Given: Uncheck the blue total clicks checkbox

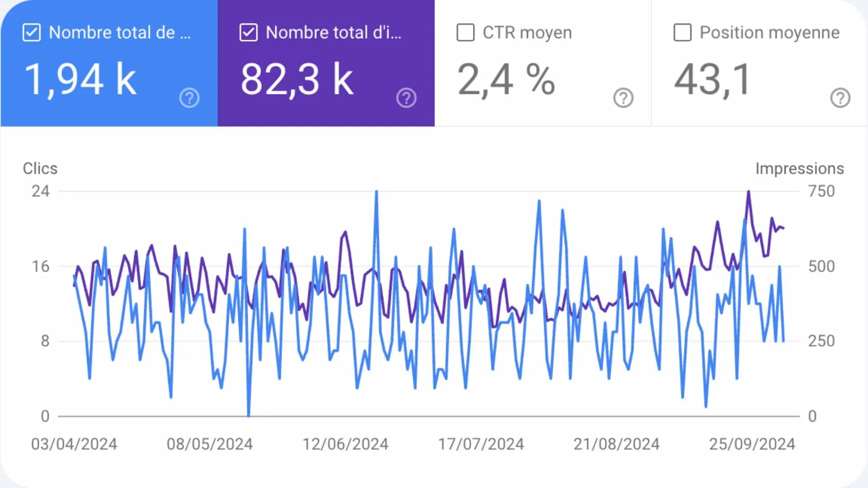Looking at the screenshot, I should [x=32, y=33].
